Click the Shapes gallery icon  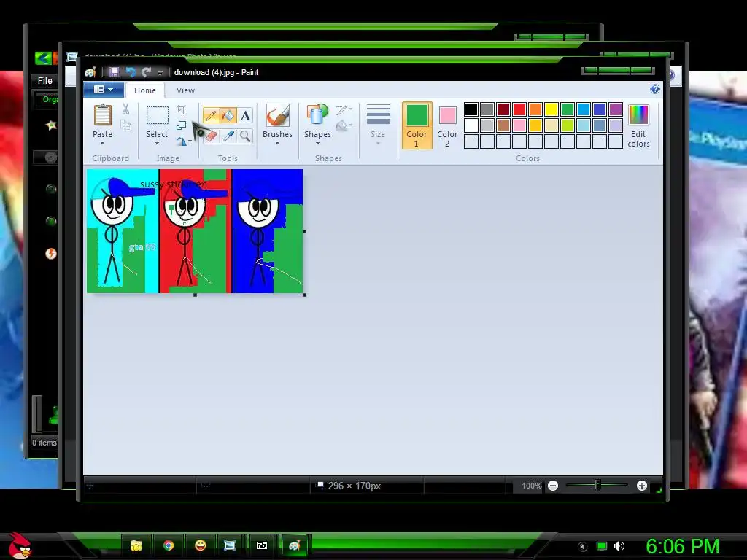tap(317, 116)
